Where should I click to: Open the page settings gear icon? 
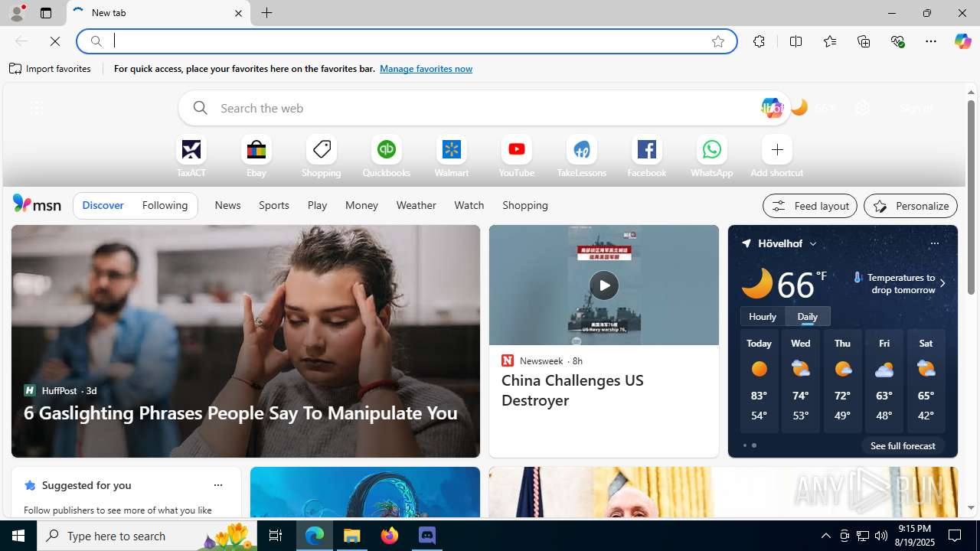click(x=862, y=108)
